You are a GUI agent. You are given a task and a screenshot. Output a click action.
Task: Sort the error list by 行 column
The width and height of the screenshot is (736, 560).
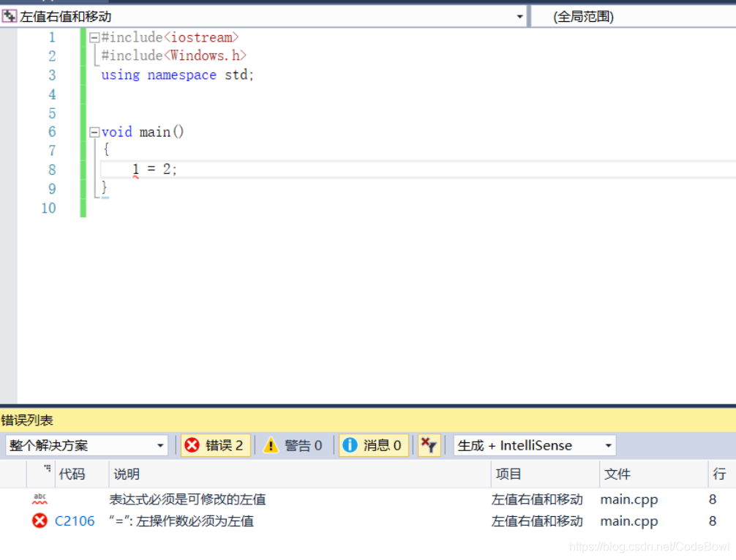[722, 474]
